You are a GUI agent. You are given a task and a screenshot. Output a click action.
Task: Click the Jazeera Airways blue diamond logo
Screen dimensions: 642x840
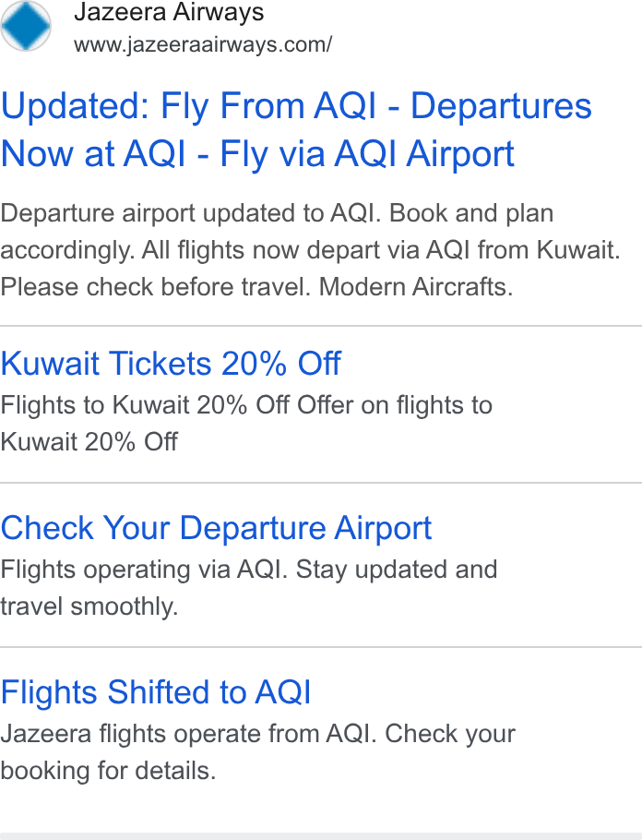pos(26,25)
